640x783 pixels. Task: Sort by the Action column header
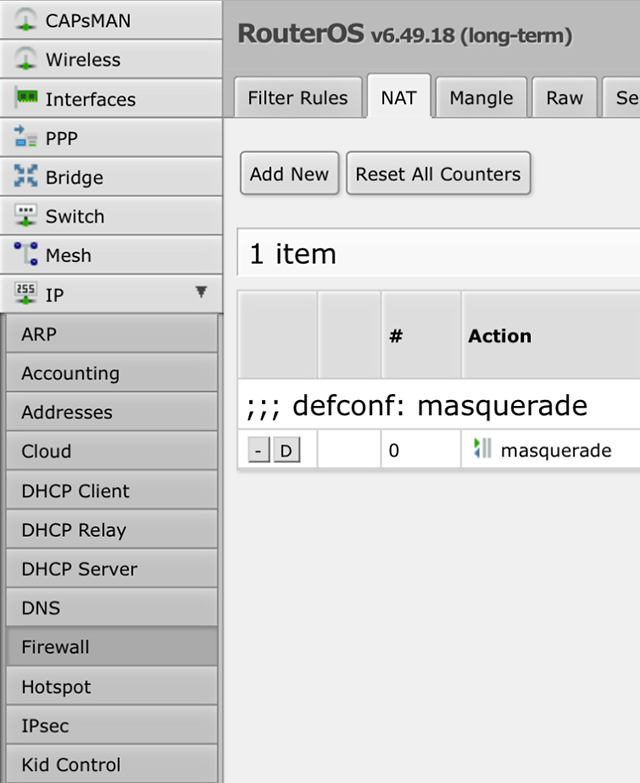click(500, 336)
